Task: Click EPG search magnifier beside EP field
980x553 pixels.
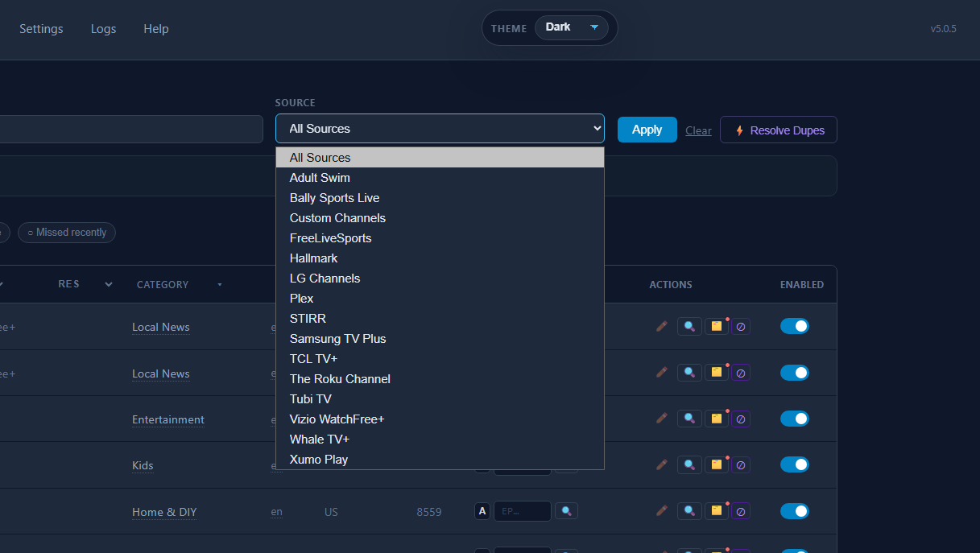Action: tap(567, 511)
